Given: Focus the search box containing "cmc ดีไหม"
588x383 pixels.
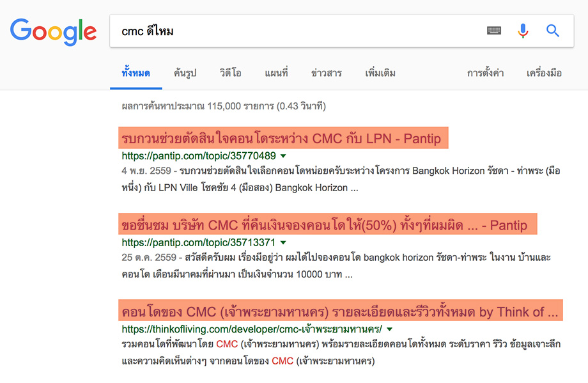Looking at the screenshot, I should pos(342,31).
